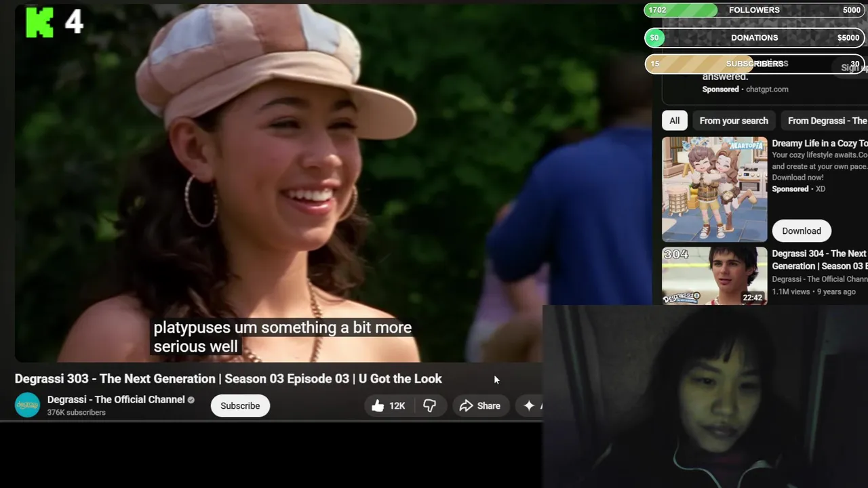Screen dimensions: 868x488
Task: Click the verified badge beside channel name
Action: [x=191, y=400]
